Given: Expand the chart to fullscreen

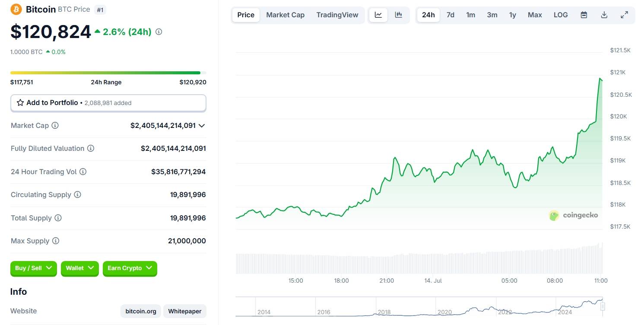Looking at the screenshot, I should [x=625, y=15].
